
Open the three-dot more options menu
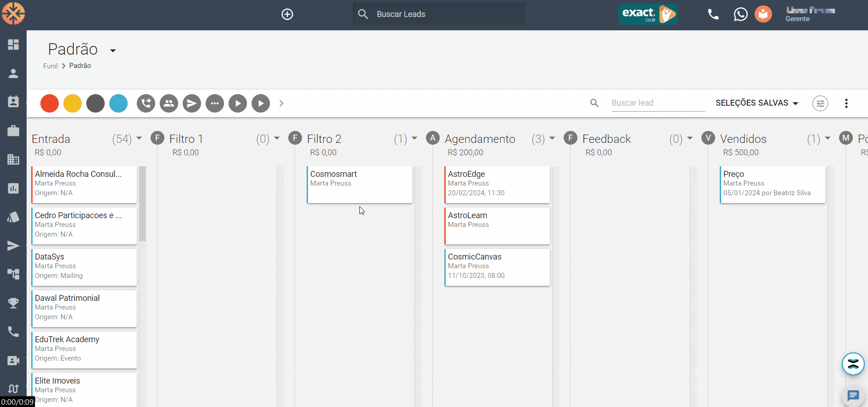click(846, 103)
